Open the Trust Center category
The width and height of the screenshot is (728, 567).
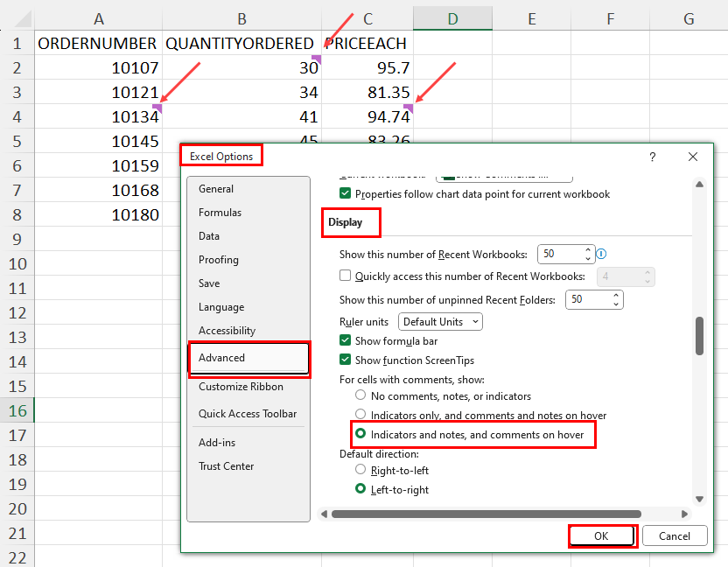pos(248,466)
